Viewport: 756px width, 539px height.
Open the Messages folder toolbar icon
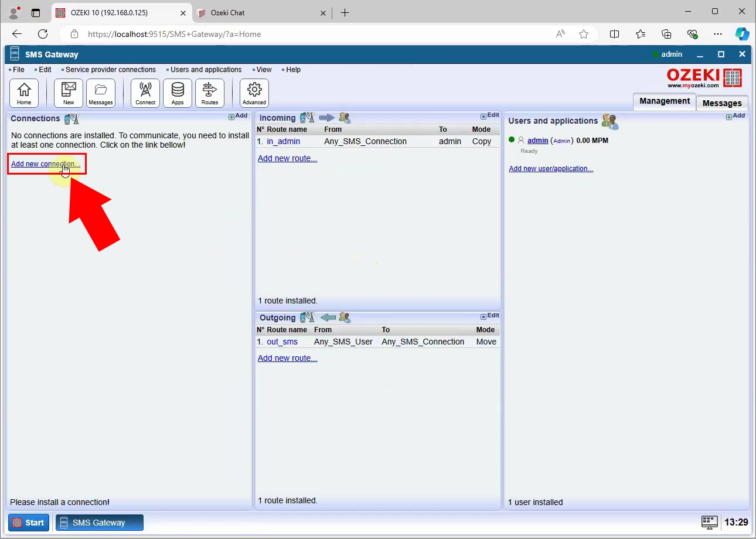pyautogui.click(x=101, y=93)
